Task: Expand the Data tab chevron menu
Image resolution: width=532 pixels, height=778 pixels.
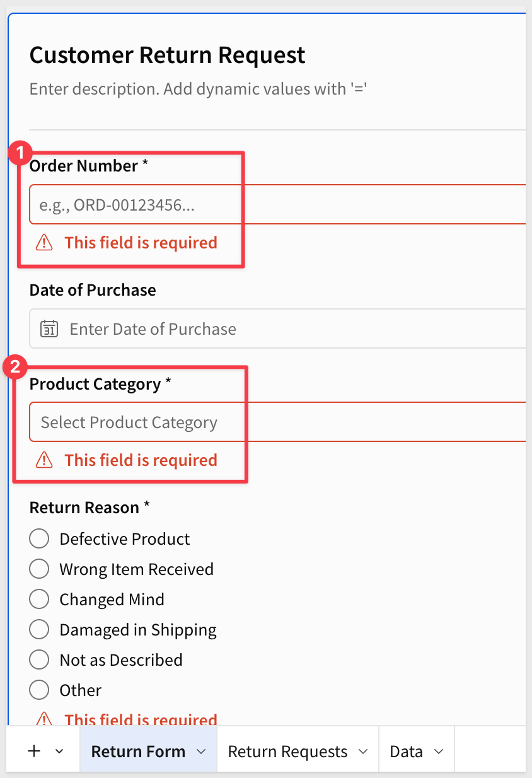Action: pyautogui.click(x=439, y=752)
